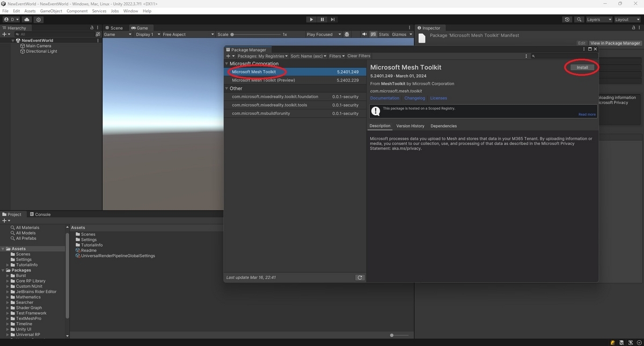The height and width of the screenshot is (346, 644).
Task: Switch to the Console tab
Action: pos(40,215)
